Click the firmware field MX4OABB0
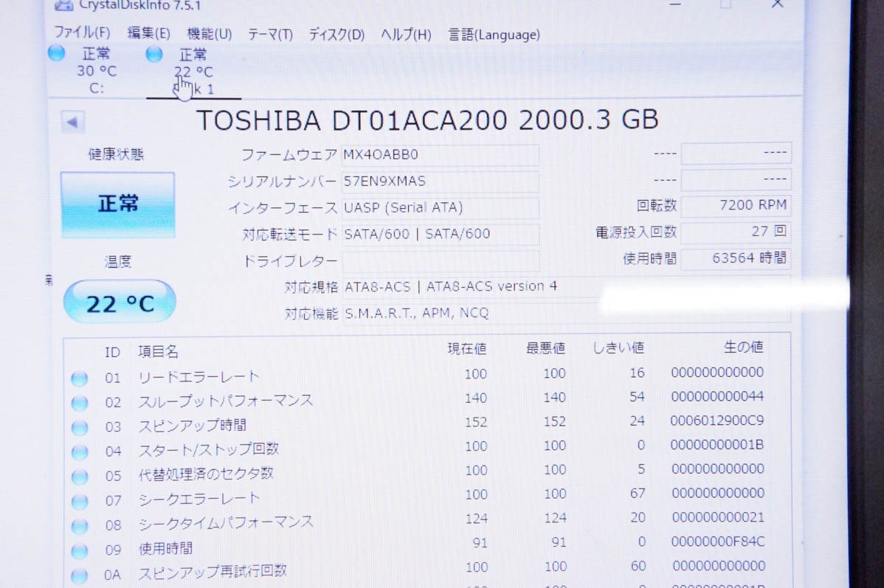 (x=440, y=154)
